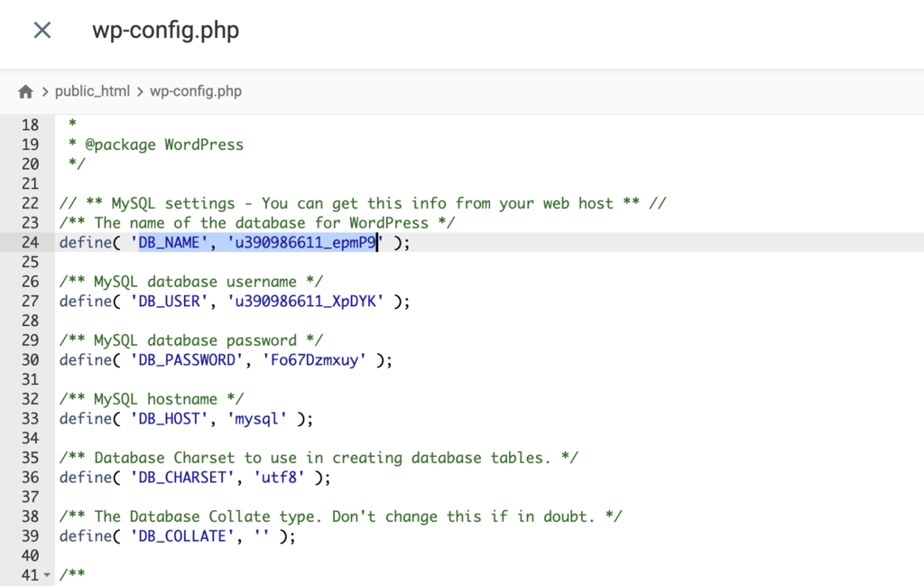Viewport: 924px width, 586px height.
Task: Click the 'mysql' hostname value on line 33
Action: tap(257, 418)
